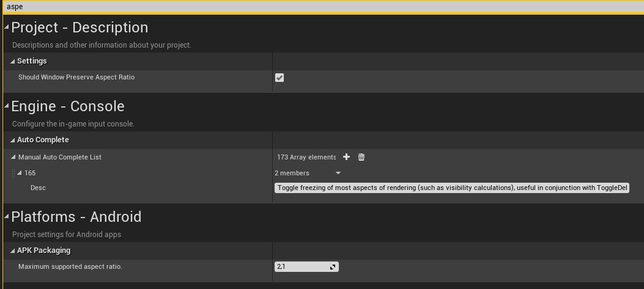
Task: Select the 'Manual Auto Complete List' label
Action: [x=60, y=157]
